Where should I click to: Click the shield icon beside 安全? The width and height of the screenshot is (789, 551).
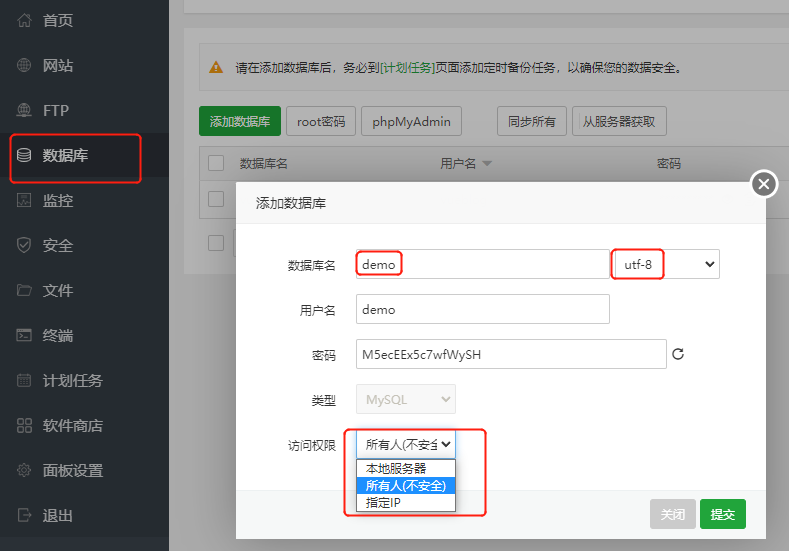(x=24, y=245)
